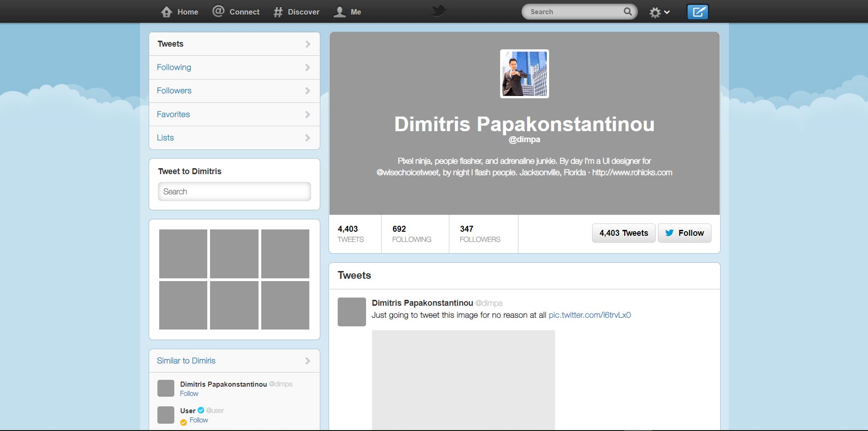Click the profile avatar photo
The image size is (868, 431).
coord(524,74)
